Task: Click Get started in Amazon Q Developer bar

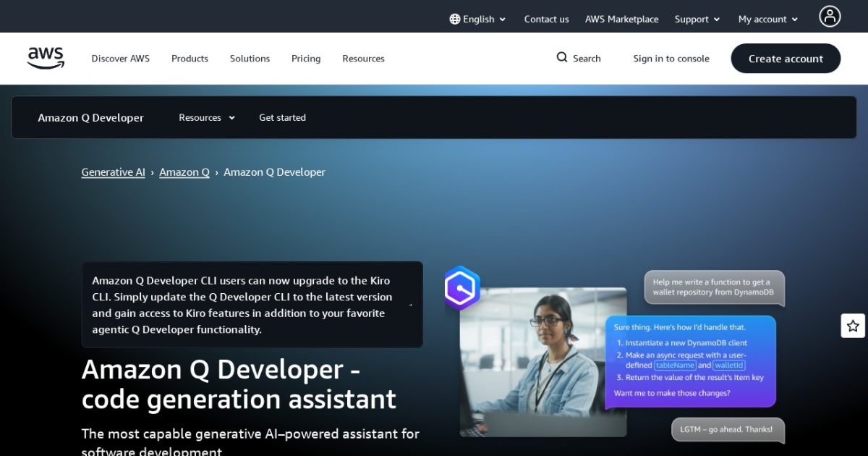Action: [282, 117]
